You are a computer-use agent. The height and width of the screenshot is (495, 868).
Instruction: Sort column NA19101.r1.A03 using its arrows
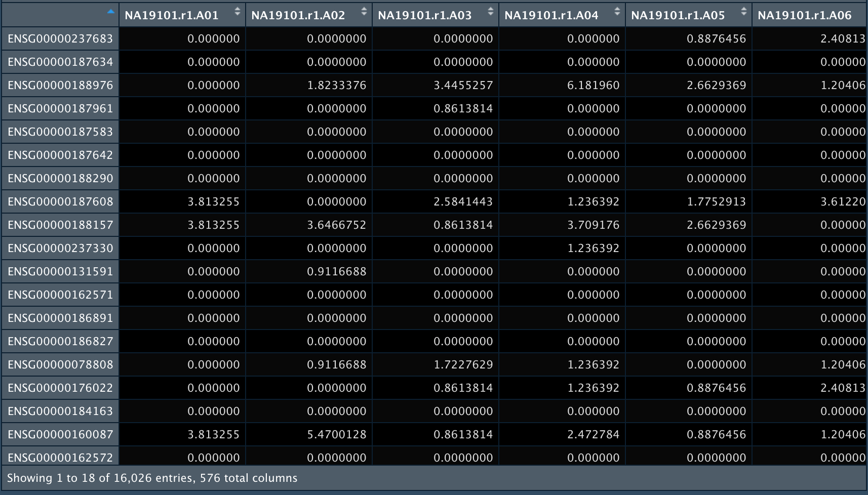pos(490,11)
